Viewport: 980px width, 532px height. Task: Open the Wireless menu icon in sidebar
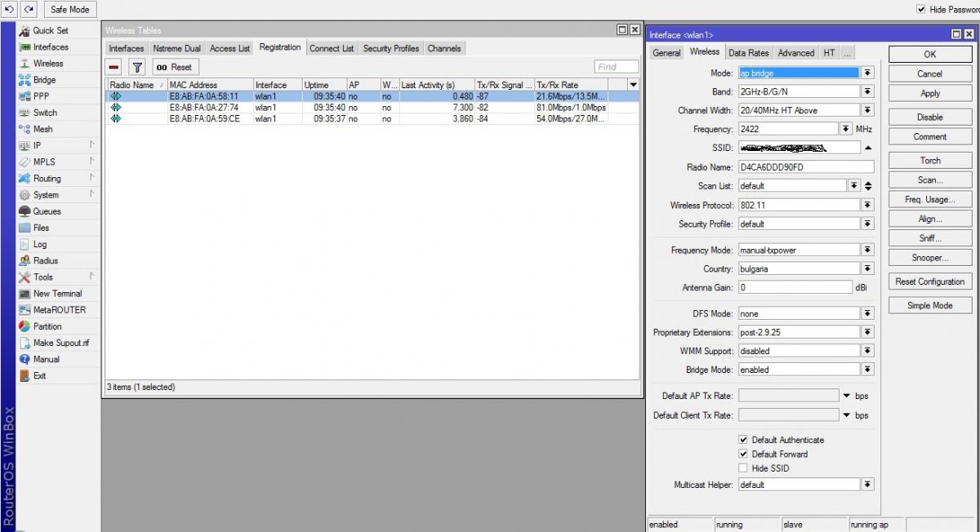pos(25,64)
